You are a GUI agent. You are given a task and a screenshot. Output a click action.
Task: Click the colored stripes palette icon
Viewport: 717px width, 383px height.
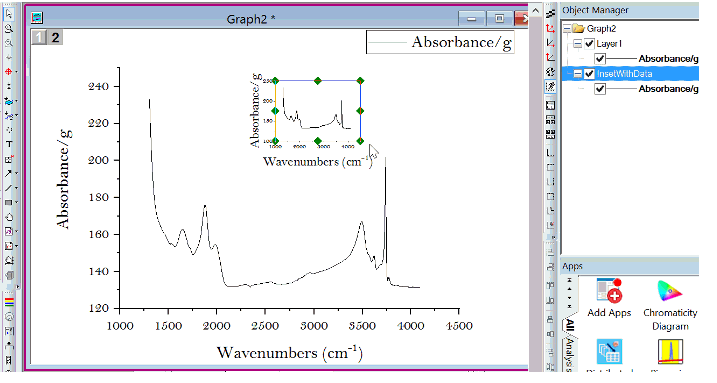9,303
